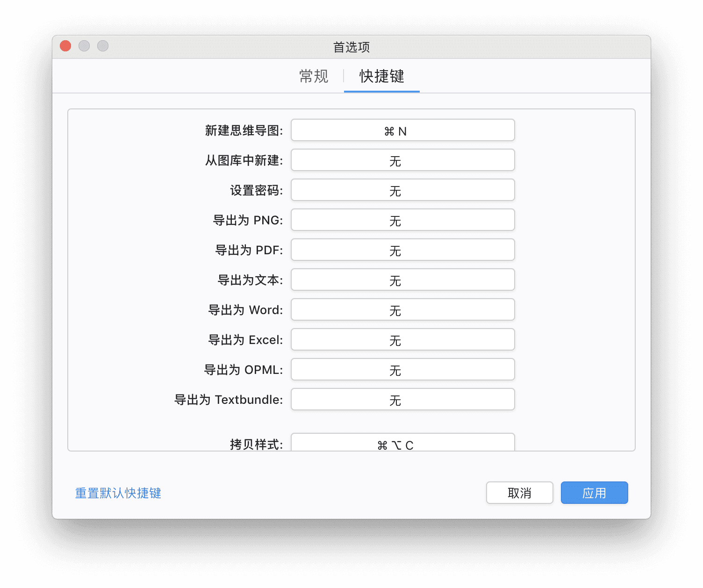Click the 首选项 window title bar

351,47
